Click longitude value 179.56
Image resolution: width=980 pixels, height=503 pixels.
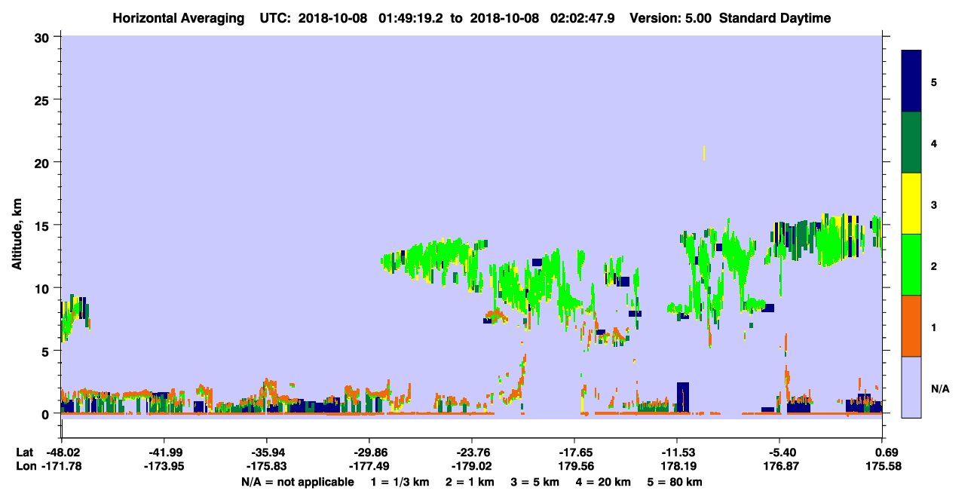coord(574,466)
